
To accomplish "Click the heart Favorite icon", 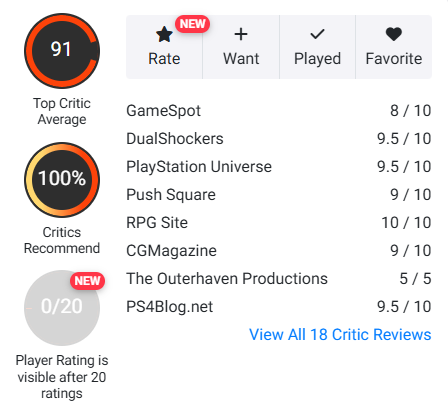I will (x=394, y=34).
